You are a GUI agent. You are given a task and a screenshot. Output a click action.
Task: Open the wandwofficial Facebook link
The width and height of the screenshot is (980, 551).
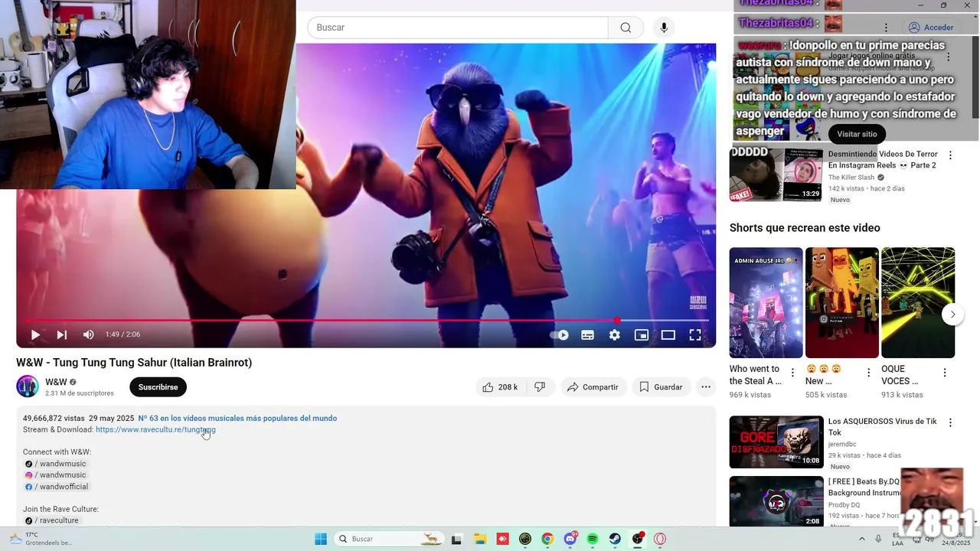[57, 487]
